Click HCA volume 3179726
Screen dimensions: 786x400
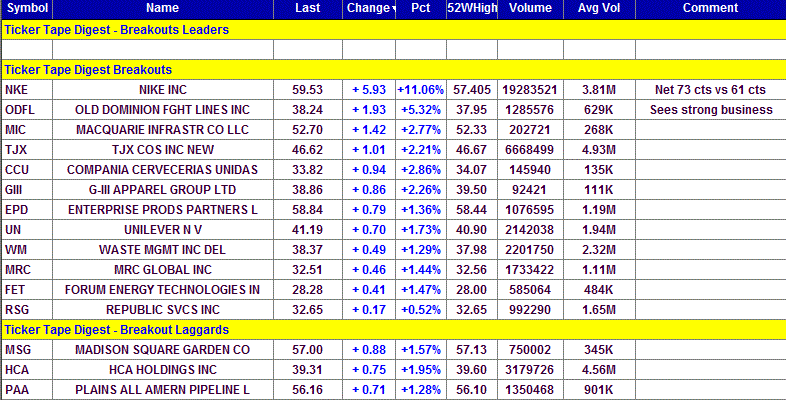click(531, 370)
